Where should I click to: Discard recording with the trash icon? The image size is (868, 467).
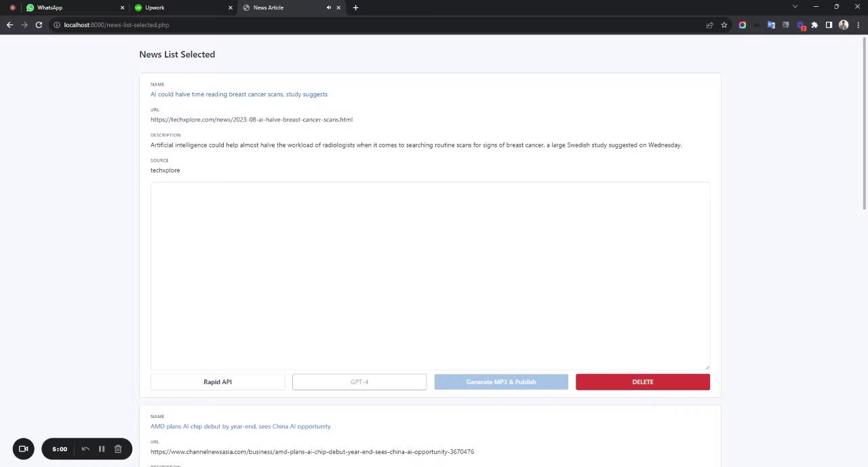pyautogui.click(x=118, y=449)
